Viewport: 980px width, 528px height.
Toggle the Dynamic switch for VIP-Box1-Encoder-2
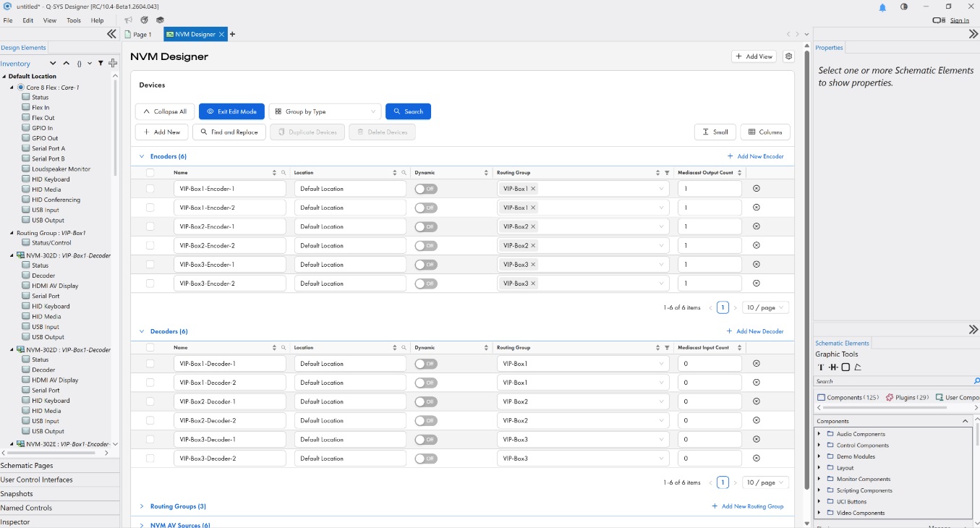426,208
